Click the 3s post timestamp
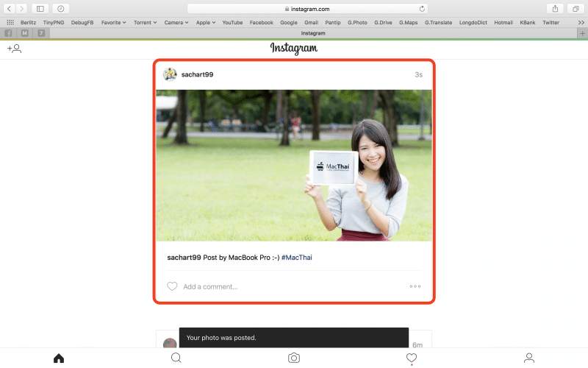Viewport: 588px width, 368px height. coord(418,75)
